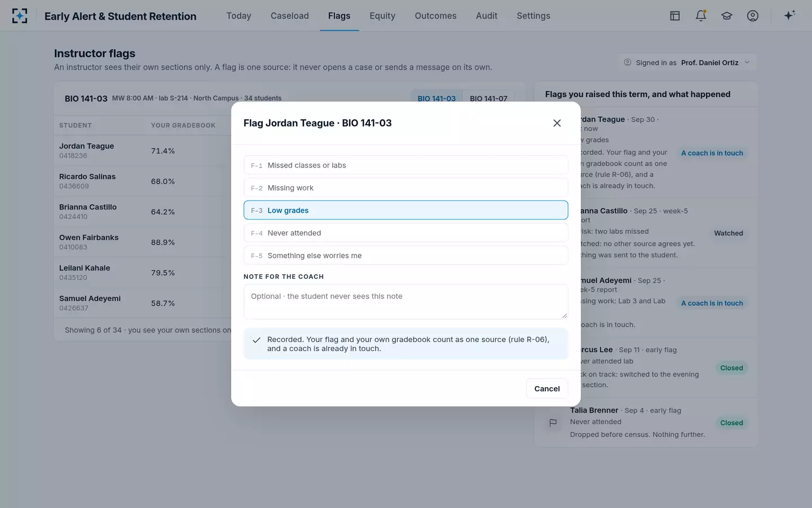
Task: Click into the note for the coach field
Action: click(x=406, y=301)
